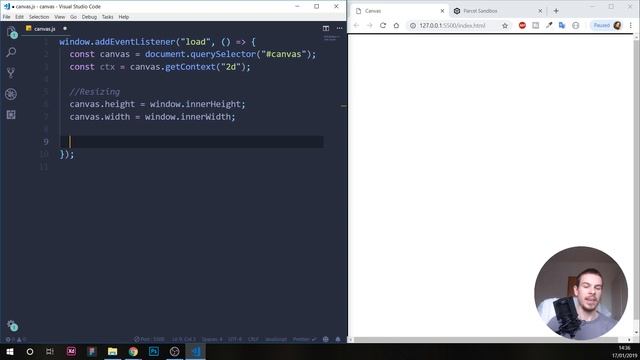Open the Help menu
The height and width of the screenshot is (360, 640).
pyautogui.click(x=124, y=17)
